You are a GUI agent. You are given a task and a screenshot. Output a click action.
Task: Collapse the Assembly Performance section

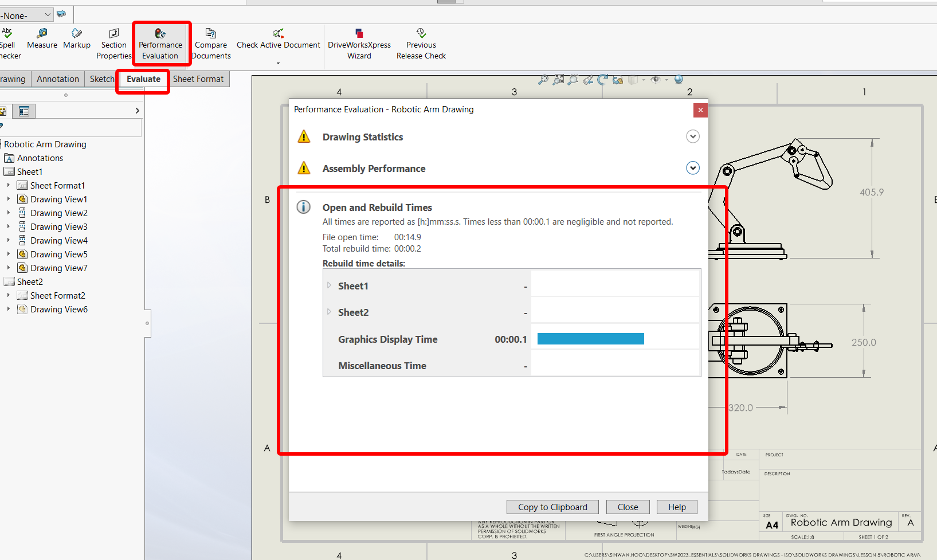point(692,168)
